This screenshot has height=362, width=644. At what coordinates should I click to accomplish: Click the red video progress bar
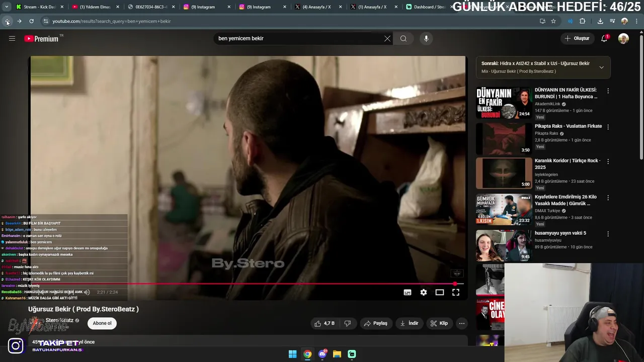(x=247, y=284)
